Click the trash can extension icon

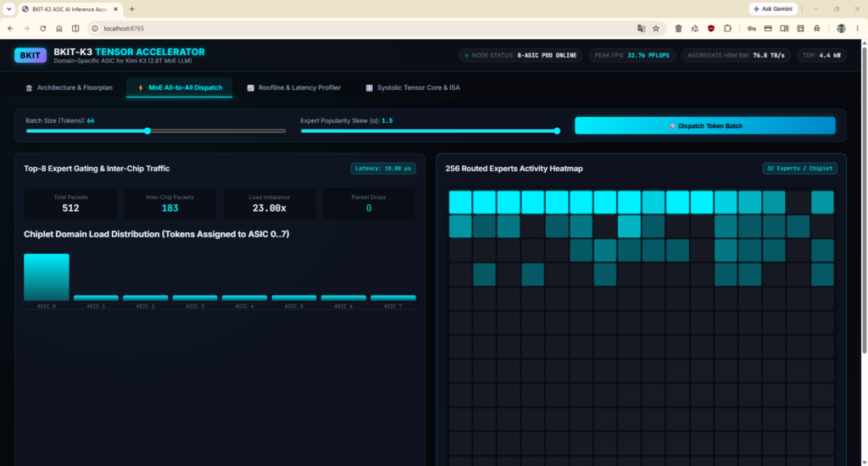tap(678, 28)
